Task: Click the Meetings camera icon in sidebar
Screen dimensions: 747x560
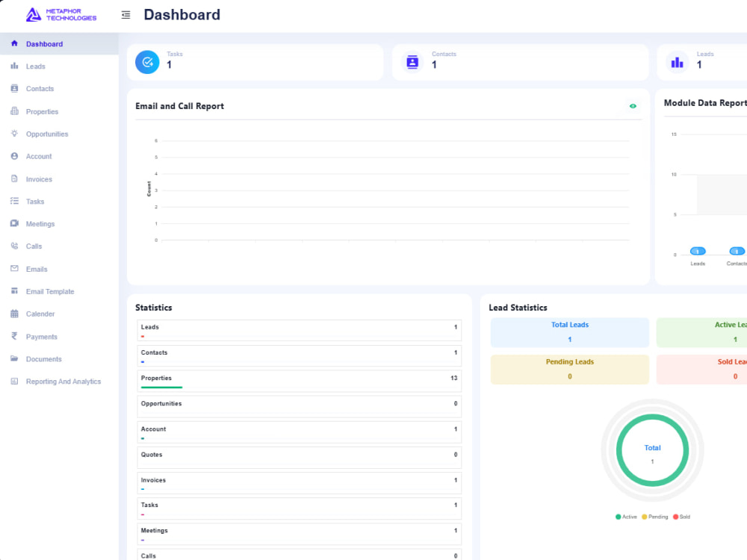Action: [14, 223]
